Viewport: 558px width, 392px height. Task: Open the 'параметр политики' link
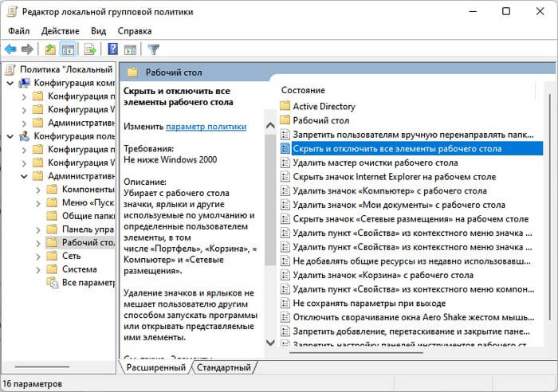(x=206, y=126)
